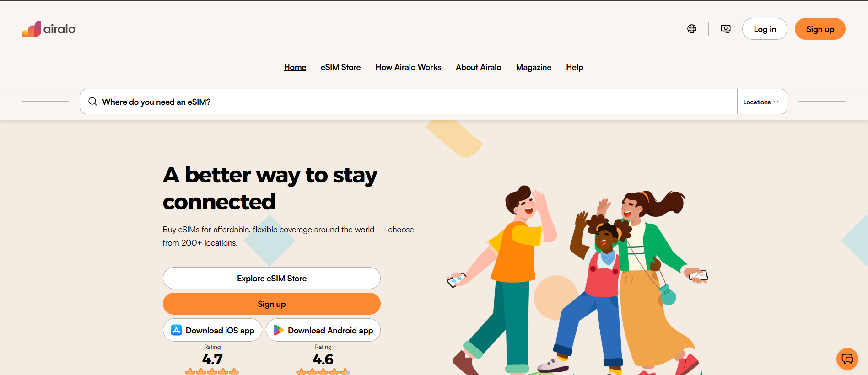Screen dimensions: 868x375
Task: Open the currency selector icon
Action: point(726,29)
